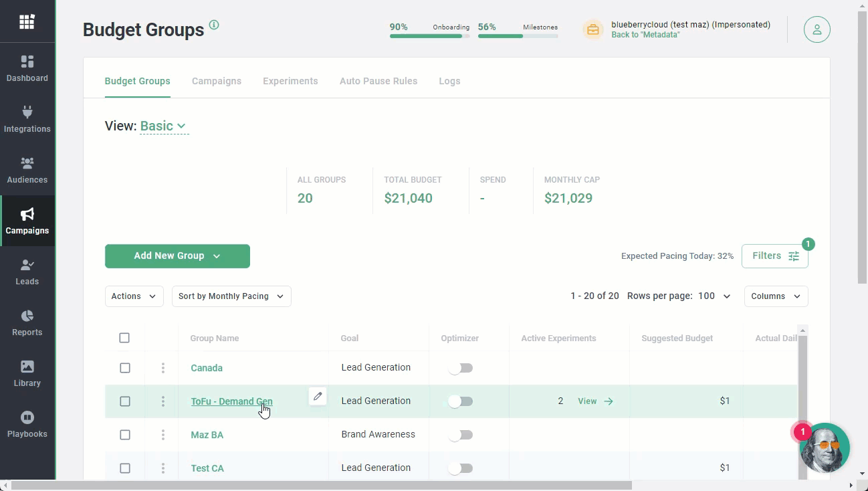Change the View from Basic using its dropdown
Viewport: 868px width, 491px height.
coord(163,126)
